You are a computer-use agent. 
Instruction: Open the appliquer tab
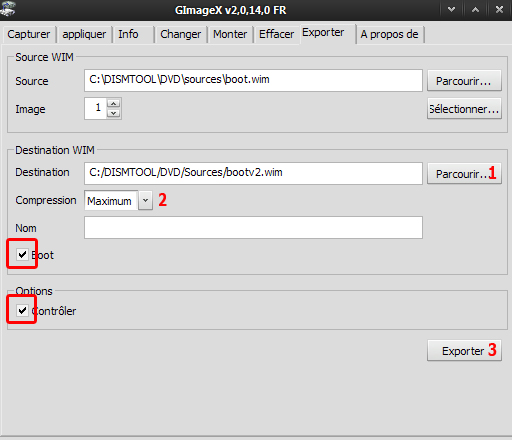84,34
